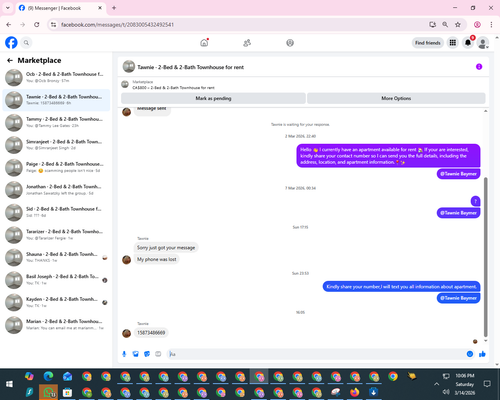Open Ocb townhouse conversation
Screen dimensions: 500x400
[x=56, y=77]
